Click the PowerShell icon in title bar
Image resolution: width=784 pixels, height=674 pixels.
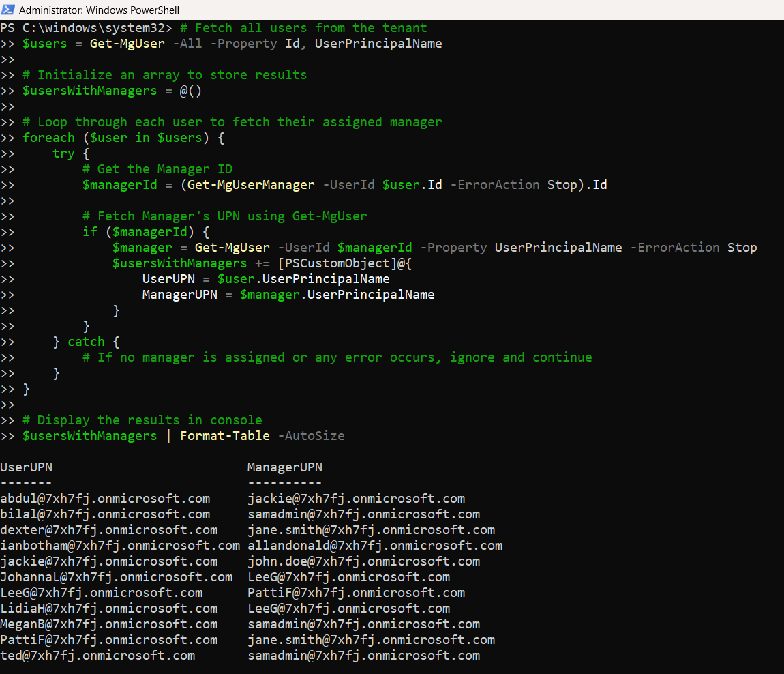click(7, 9)
